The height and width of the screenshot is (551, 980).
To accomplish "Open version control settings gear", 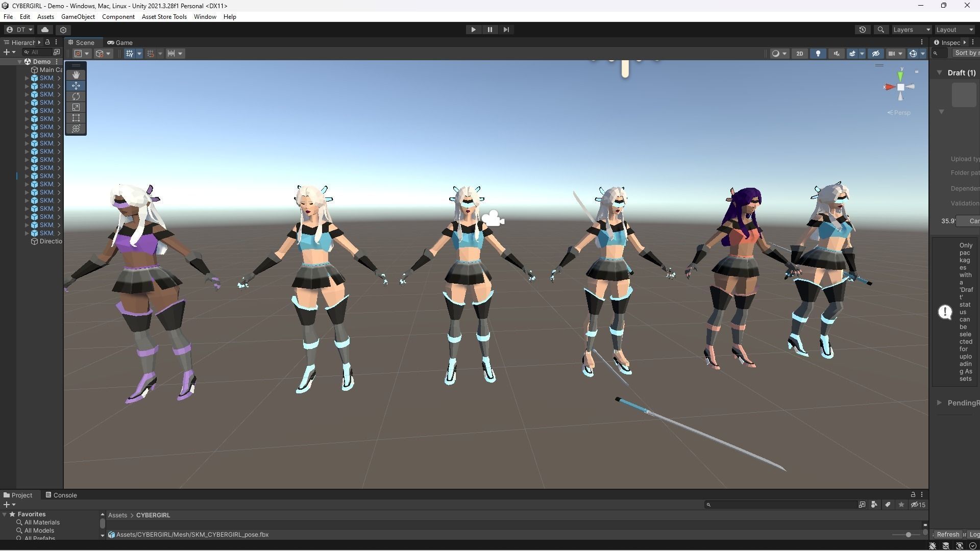I will 63,30.
